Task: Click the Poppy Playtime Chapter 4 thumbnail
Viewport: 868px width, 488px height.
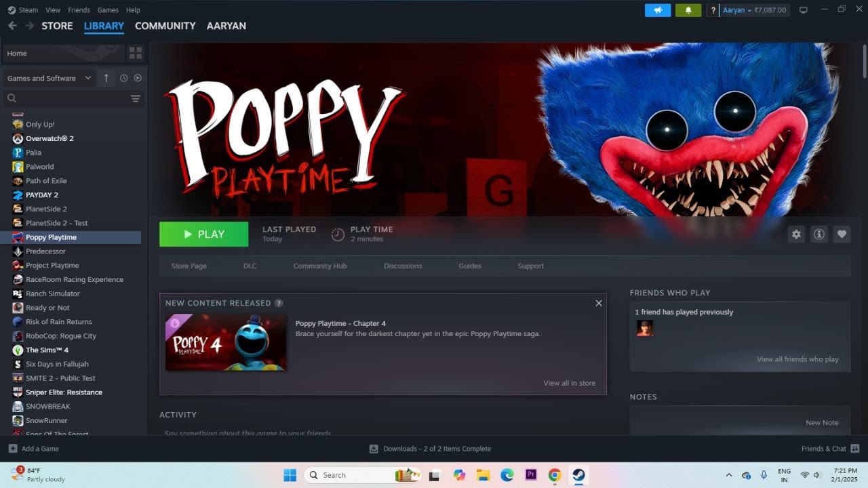Action: tap(225, 342)
